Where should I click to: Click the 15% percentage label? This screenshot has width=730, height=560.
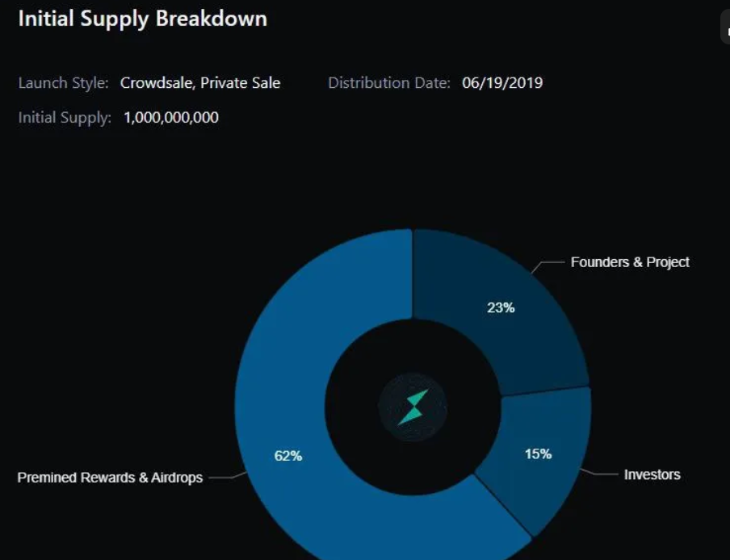tap(538, 454)
